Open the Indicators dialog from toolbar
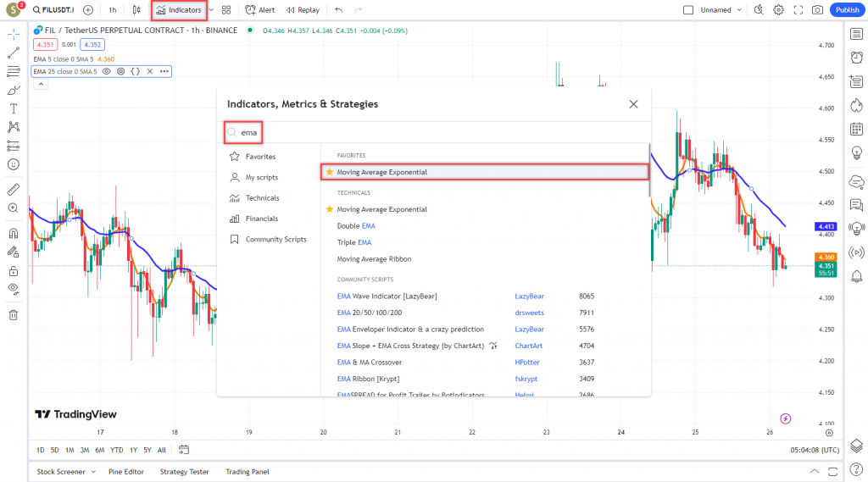868x482 pixels. click(179, 10)
